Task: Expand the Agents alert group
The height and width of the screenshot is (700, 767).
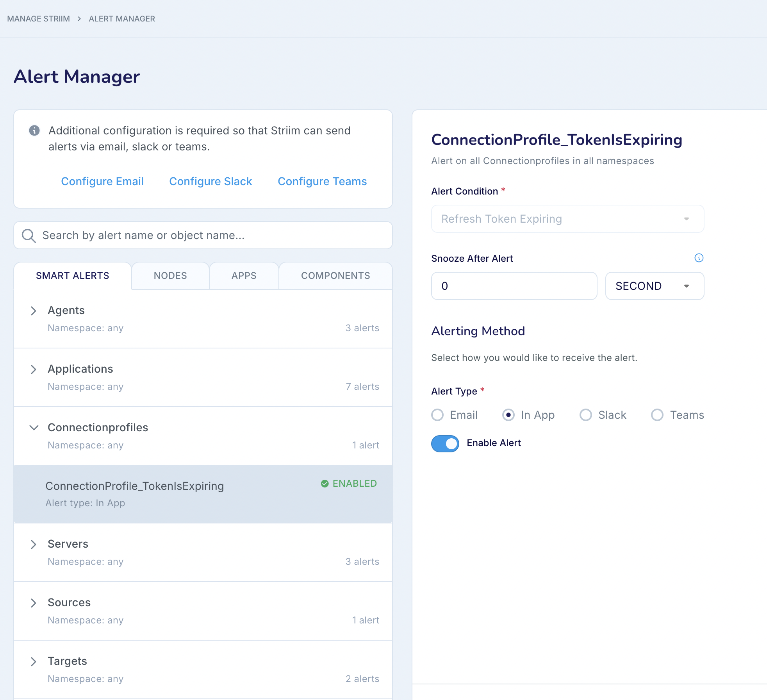Action: pos(34,311)
